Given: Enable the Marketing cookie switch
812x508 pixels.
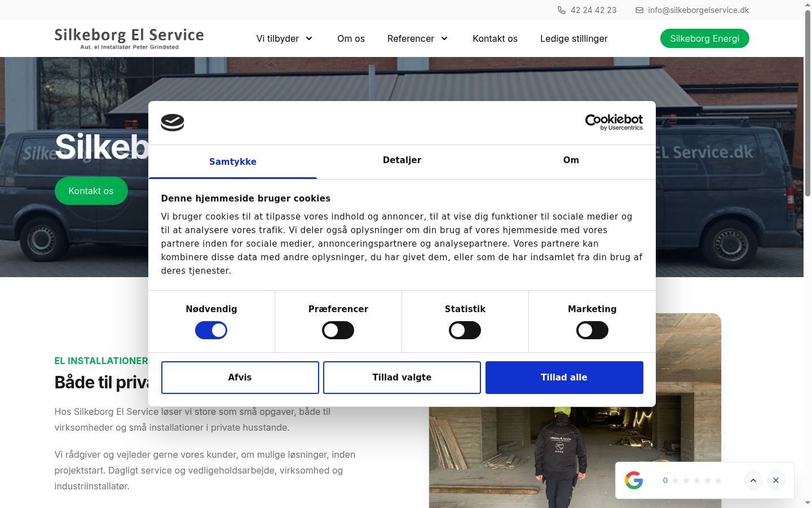Looking at the screenshot, I should click(x=592, y=330).
